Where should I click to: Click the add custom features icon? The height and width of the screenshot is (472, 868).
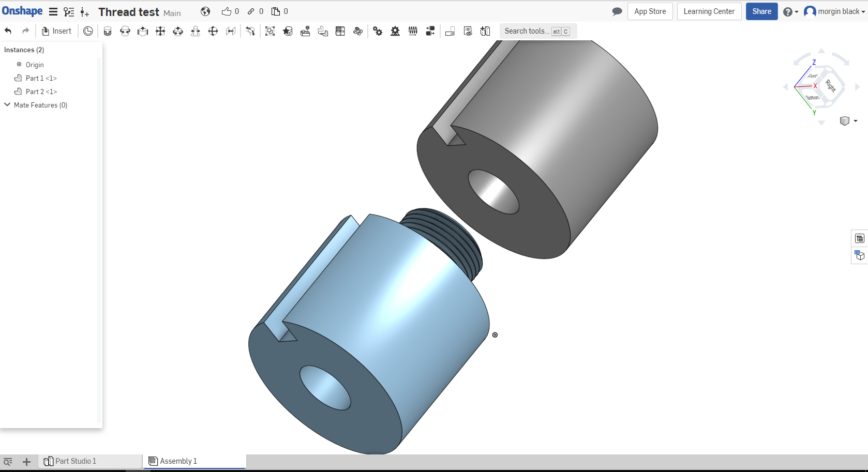(85, 11)
